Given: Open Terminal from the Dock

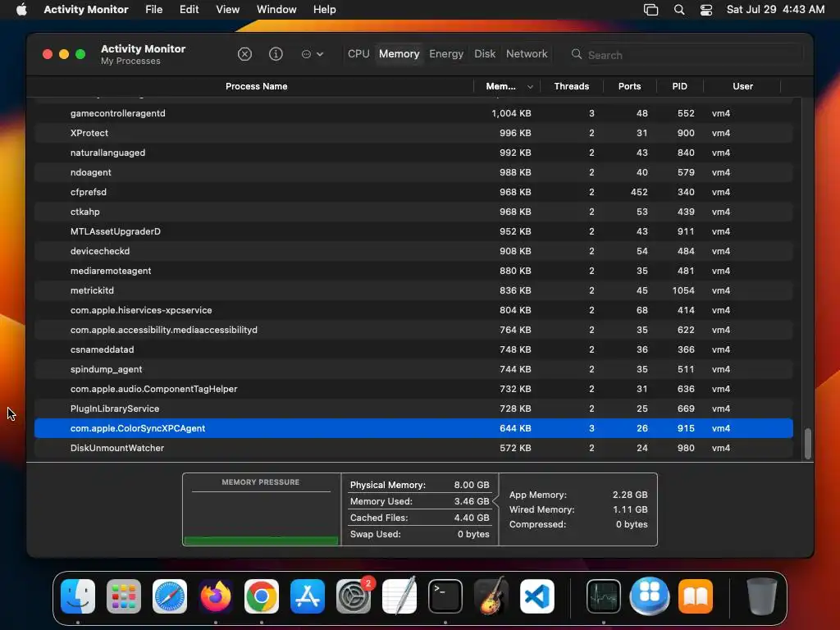Looking at the screenshot, I should click(445, 596).
